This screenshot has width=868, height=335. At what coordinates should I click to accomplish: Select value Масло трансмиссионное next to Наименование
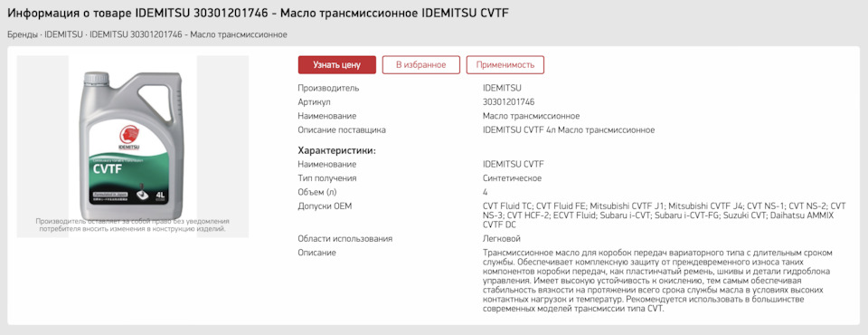click(531, 116)
